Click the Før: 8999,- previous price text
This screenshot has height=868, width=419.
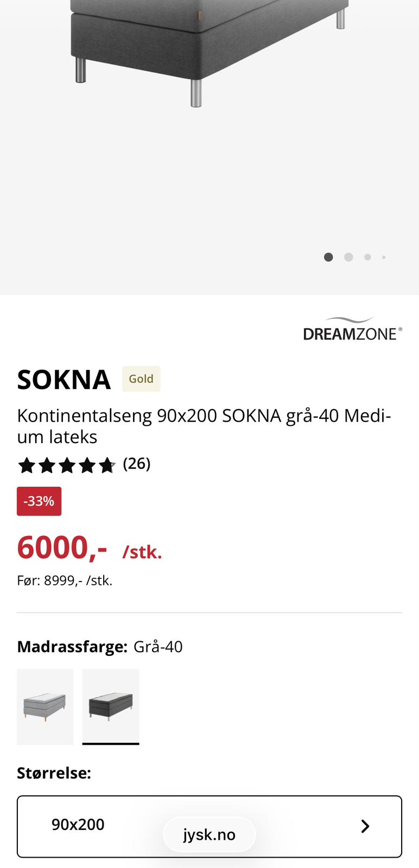(x=65, y=580)
